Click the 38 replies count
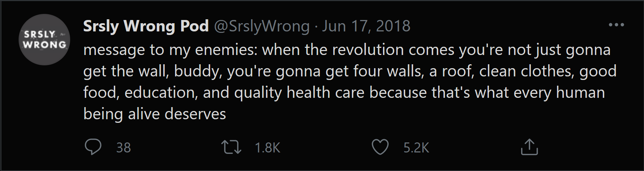The width and height of the screenshot is (644, 171). coord(124,148)
